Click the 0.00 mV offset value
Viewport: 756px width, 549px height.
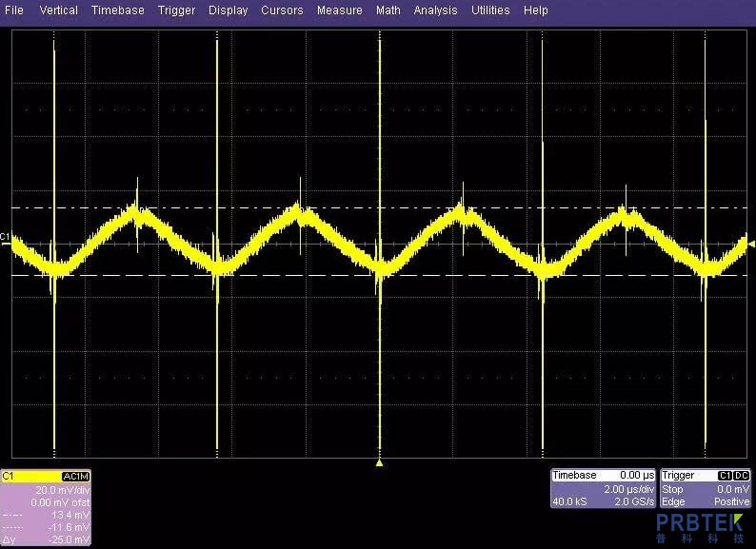coord(60,502)
